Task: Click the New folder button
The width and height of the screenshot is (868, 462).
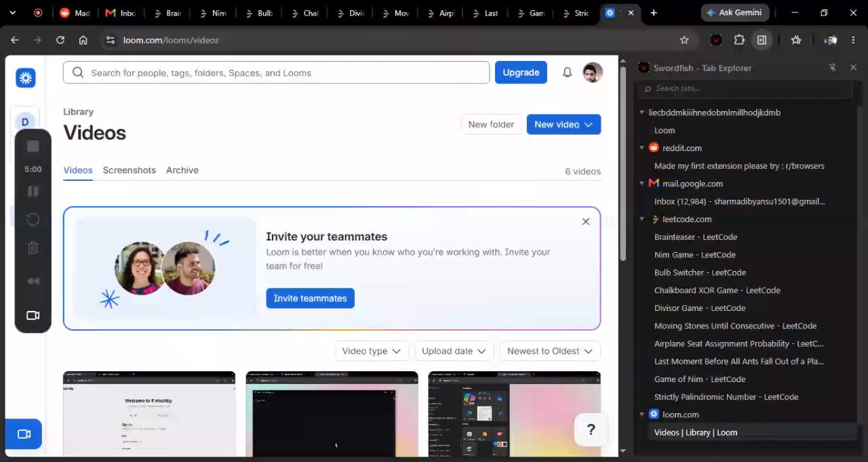Action: coord(491,125)
